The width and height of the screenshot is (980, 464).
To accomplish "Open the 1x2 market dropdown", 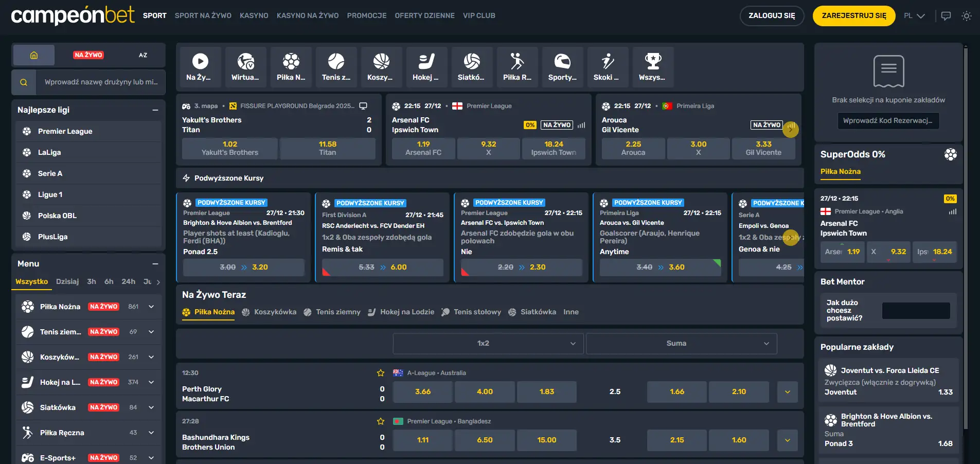I will tap(488, 344).
